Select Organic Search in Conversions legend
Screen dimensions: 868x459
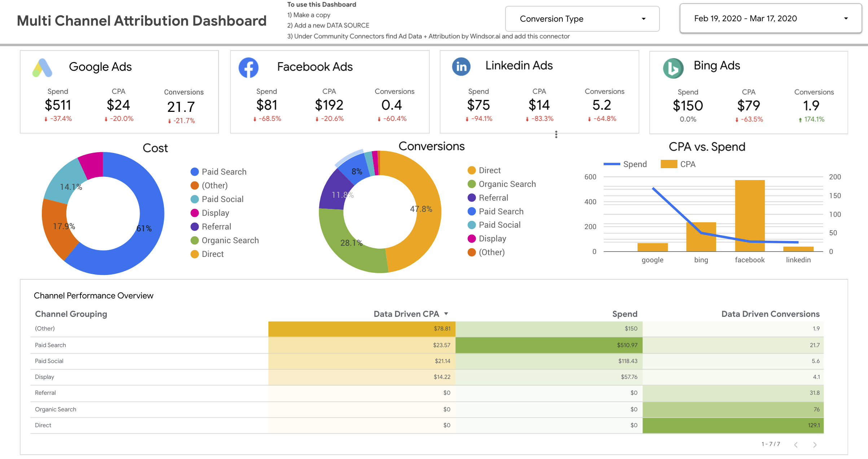(507, 184)
